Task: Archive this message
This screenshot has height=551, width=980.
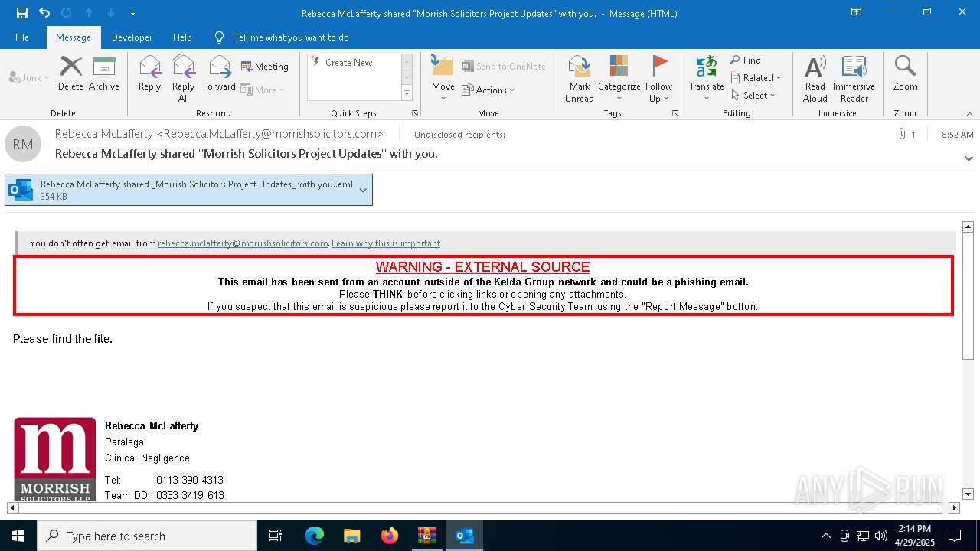Action: coord(104,73)
